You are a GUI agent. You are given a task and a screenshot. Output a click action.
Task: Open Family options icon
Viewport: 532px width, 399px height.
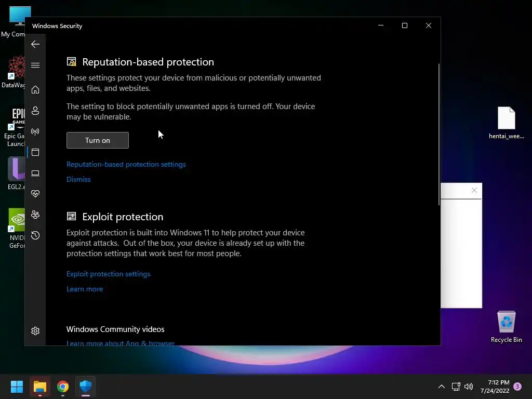click(35, 215)
